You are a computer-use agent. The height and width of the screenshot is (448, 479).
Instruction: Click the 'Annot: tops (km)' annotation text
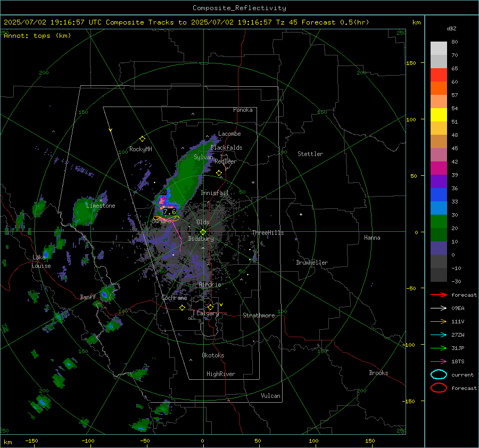tap(37, 36)
